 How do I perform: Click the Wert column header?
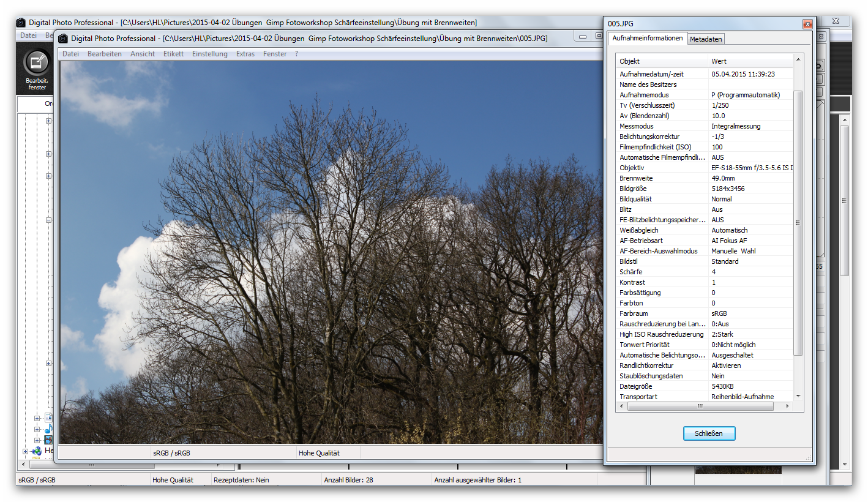click(750, 61)
